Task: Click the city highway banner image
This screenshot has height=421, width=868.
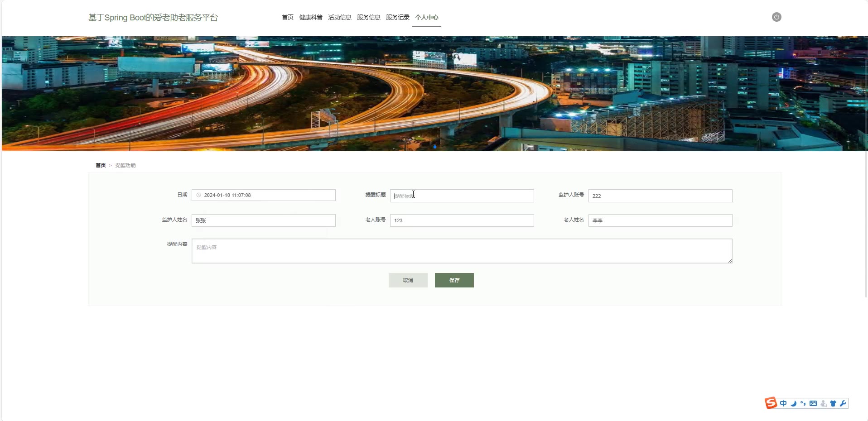Action: 435,94
